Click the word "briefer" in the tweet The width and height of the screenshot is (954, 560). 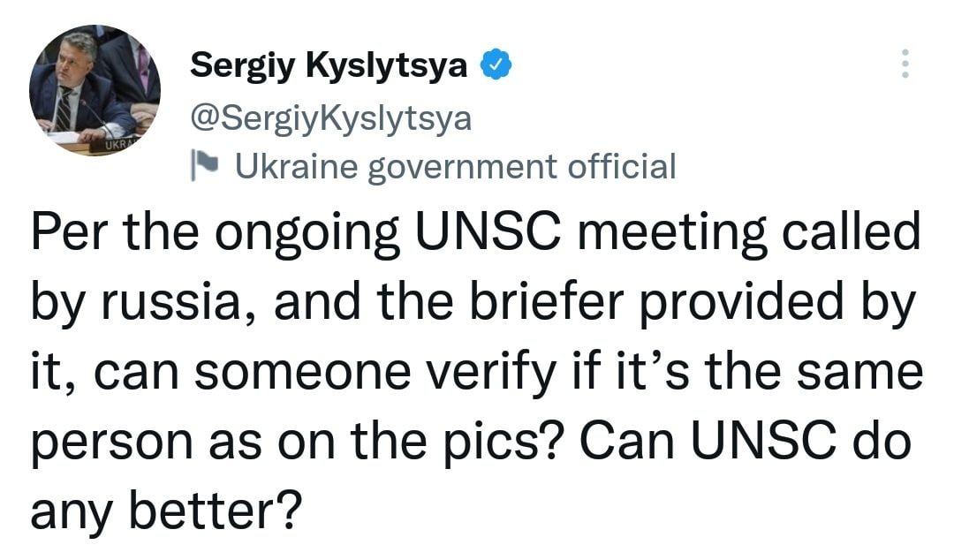pyautogui.click(x=541, y=305)
